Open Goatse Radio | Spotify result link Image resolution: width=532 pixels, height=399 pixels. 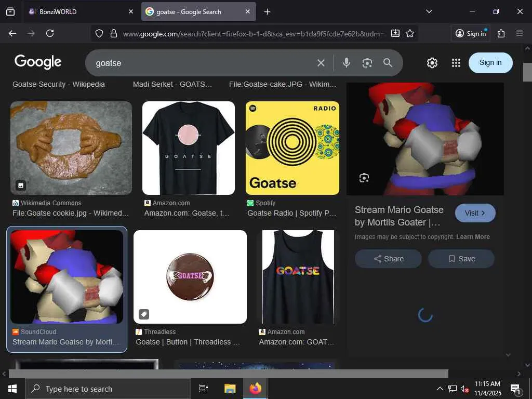click(292, 213)
